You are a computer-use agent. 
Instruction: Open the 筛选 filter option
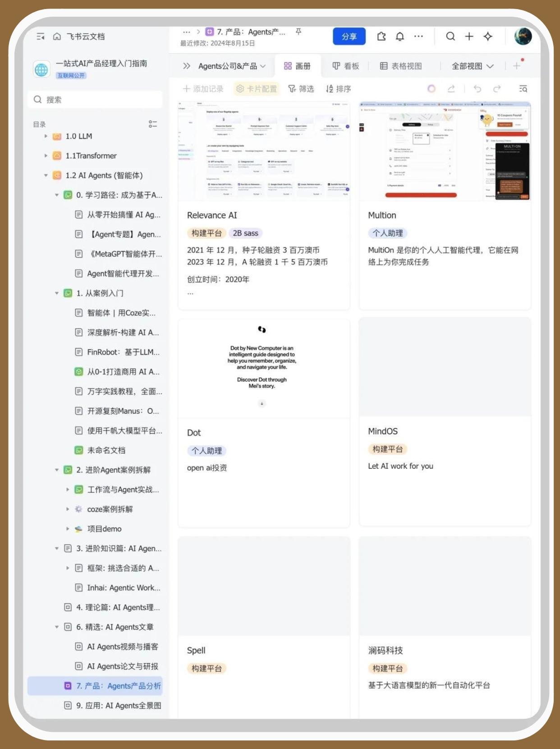[x=301, y=89]
